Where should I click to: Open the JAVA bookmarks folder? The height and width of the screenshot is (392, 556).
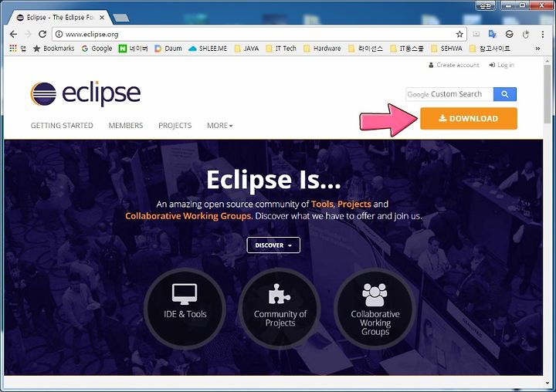(247, 48)
